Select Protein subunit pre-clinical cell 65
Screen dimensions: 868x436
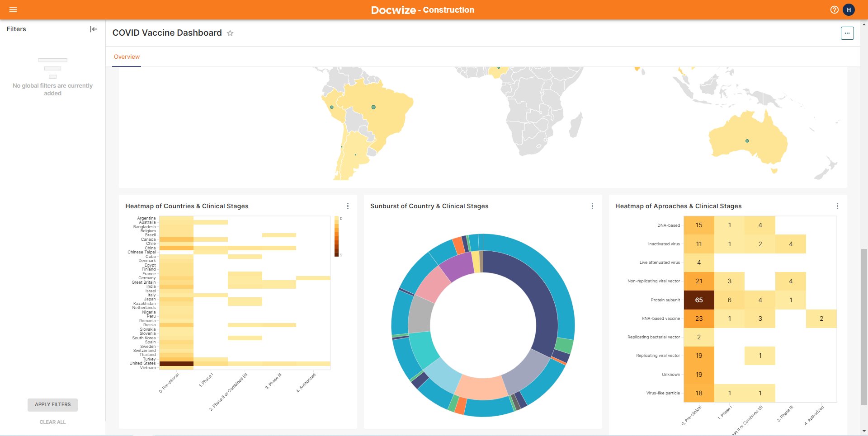point(698,300)
